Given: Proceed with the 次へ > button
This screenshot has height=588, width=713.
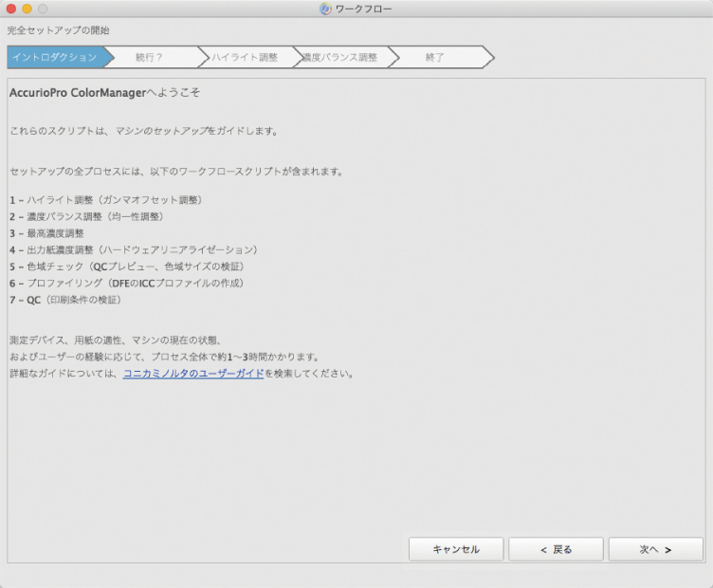Looking at the screenshot, I should (655, 549).
